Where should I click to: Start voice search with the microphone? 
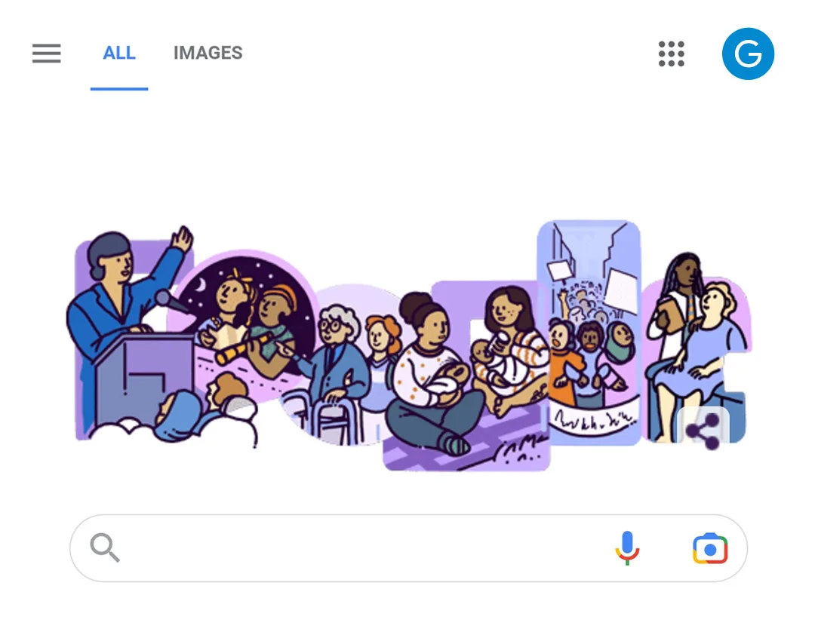coord(627,548)
